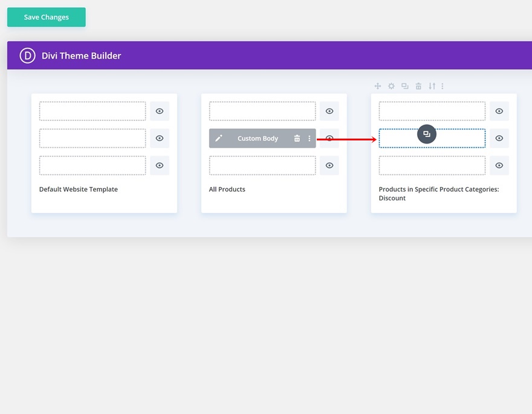Click the move template icon above Discount template
The width and height of the screenshot is (532, 414).
point(378,86)
